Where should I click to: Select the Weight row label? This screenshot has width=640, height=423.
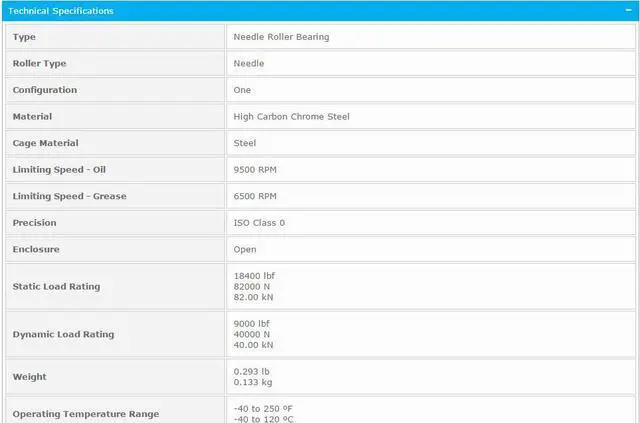pos(29,377)
